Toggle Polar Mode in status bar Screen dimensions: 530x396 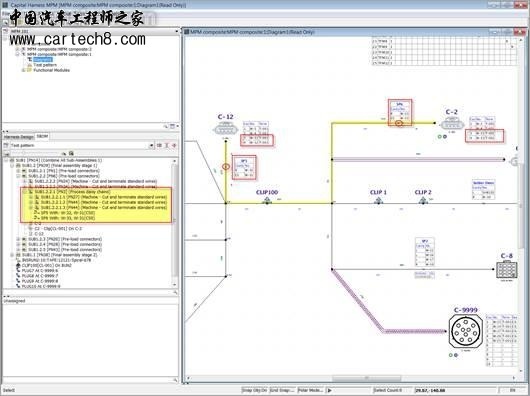click(x=310, y=390)
